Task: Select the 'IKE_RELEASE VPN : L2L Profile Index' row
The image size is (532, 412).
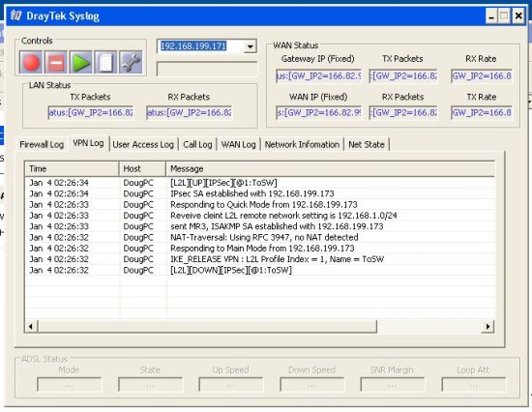Action: coord(260,259)
